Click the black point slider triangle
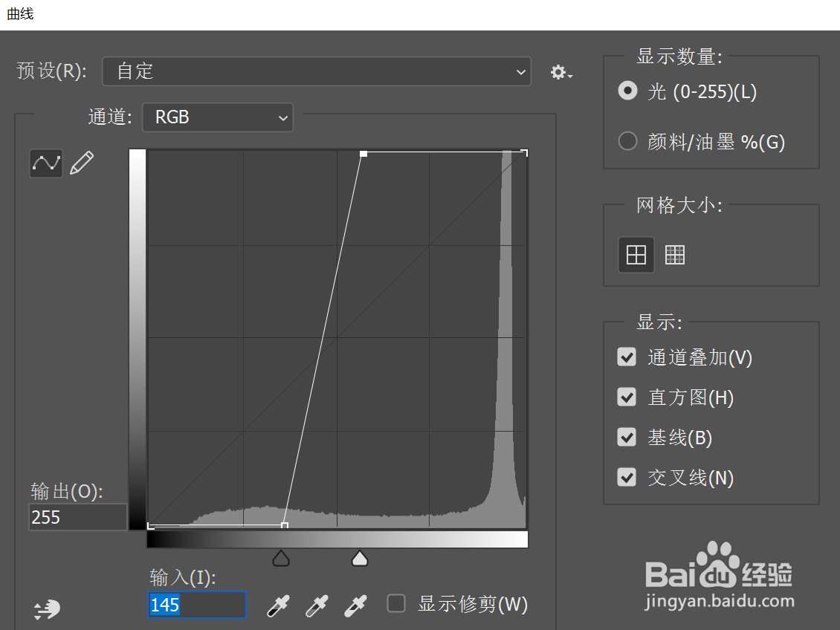 pyautogui.click(x=281, y=558)
